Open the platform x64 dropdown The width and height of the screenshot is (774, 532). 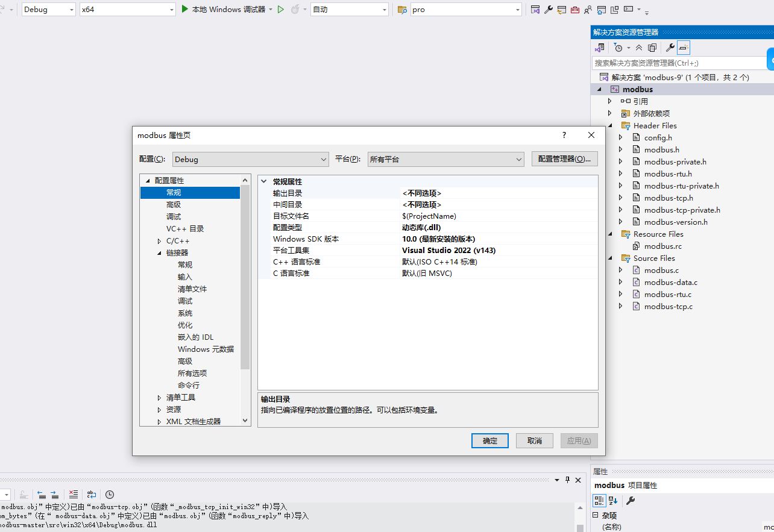click(x=127, y=9)
